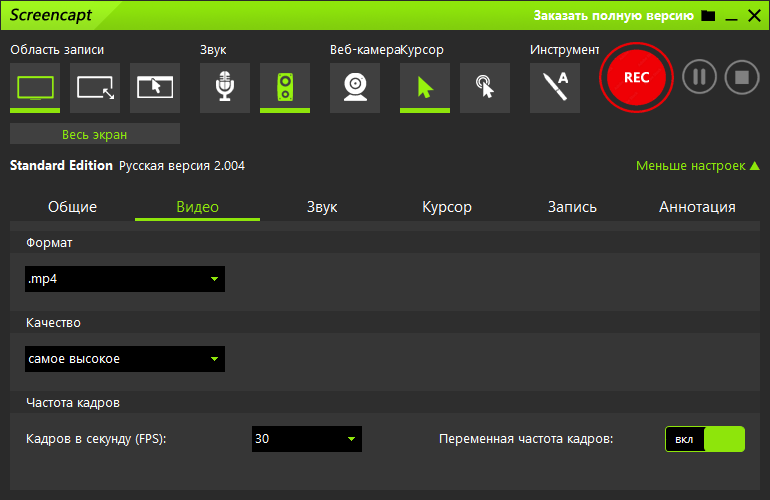Click 'Заказать полную версию' link
The width and height of the screenshot is (770, 500).
613,16
